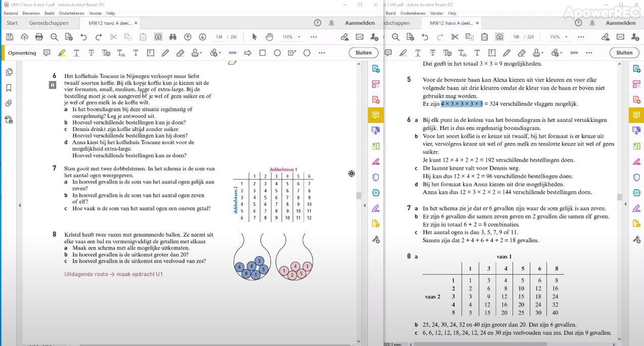Show more tools ellipsis in left main toolbar
644x346 pixels.
tap(313, 37)
